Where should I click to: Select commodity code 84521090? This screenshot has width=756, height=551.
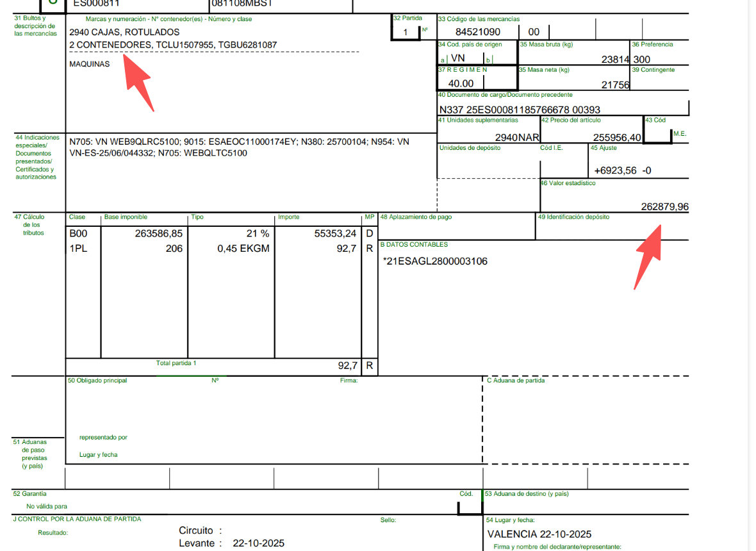(x=477, y=32)
